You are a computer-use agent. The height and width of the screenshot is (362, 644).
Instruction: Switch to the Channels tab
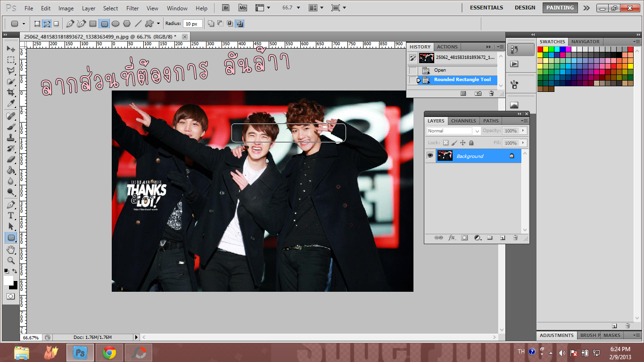click(463, 121)
